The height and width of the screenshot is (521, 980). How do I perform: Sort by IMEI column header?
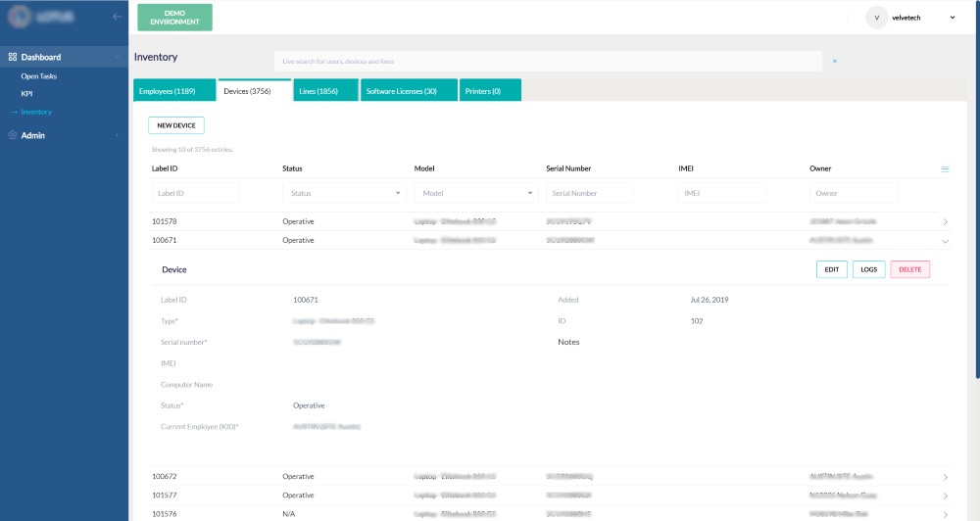pyautogui.click(x=686, y=168)
